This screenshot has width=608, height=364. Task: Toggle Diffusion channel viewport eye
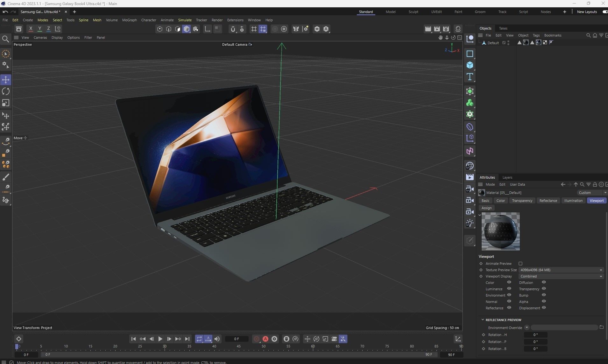[x=544, y=282]
